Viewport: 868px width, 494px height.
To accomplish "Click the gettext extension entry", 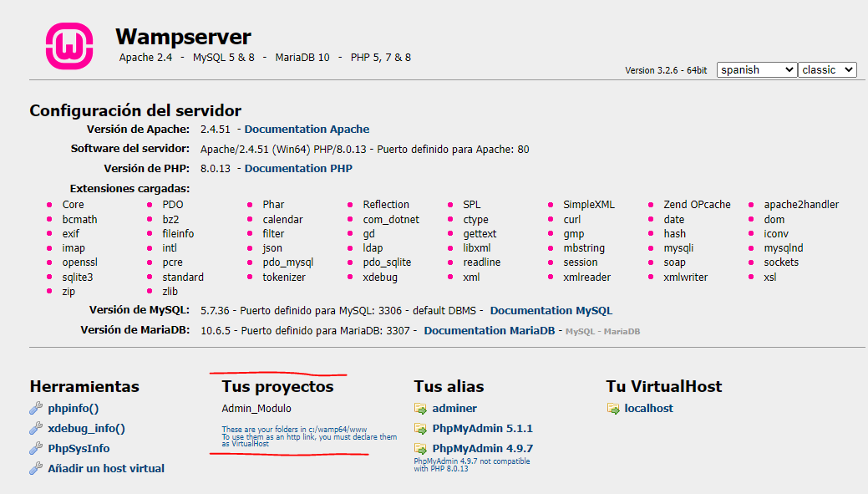I will point(480,234).
